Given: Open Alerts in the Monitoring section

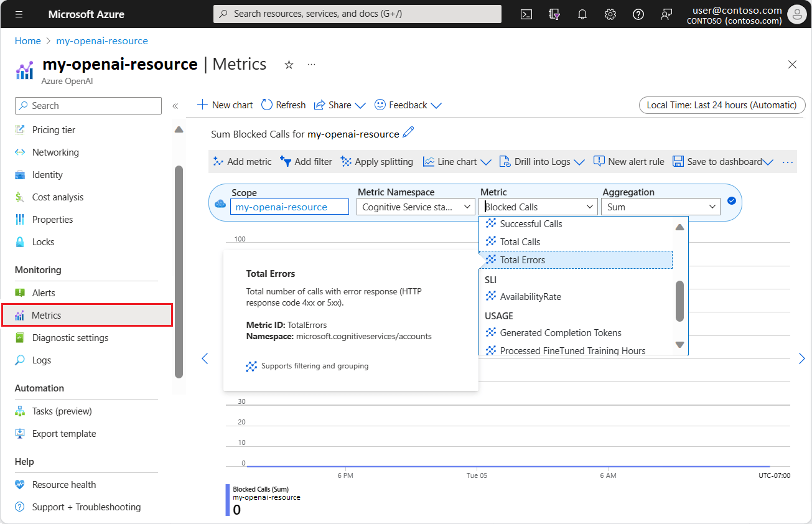Looking at the screenshot, I should (x=41, y=292).
